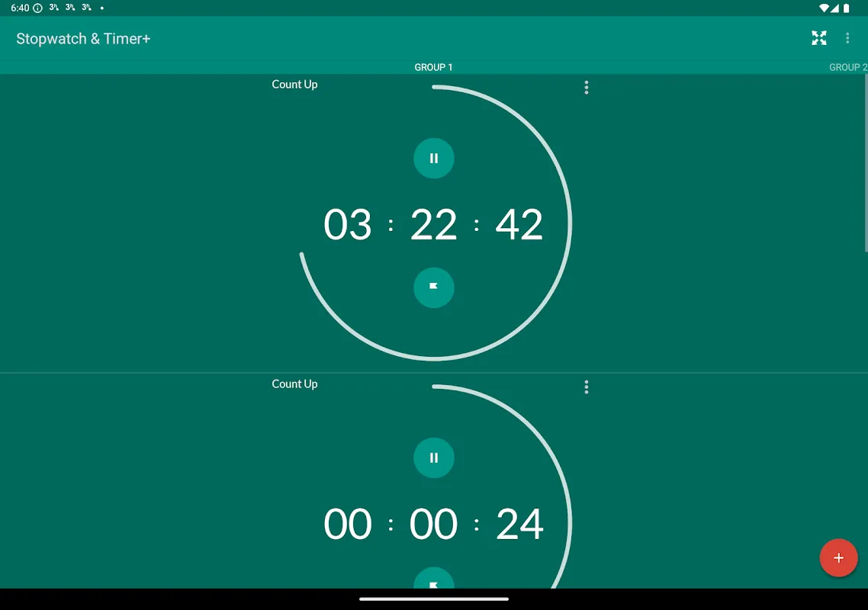Select the Group 1 tab
Viewport: 868px width, 610px height.
(433, 67)
